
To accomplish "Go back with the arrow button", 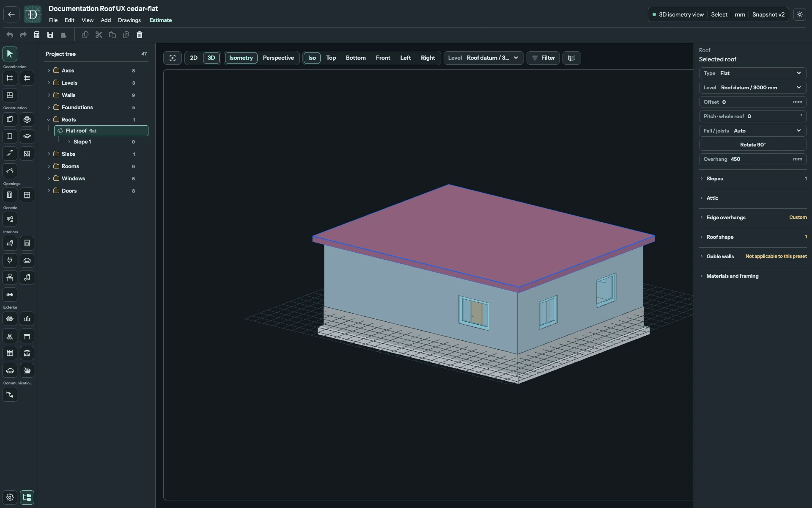I will tap(11, 14).
